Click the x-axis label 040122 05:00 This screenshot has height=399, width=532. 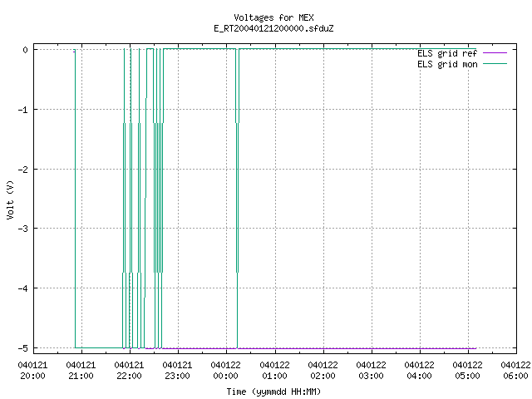[467, 371]
